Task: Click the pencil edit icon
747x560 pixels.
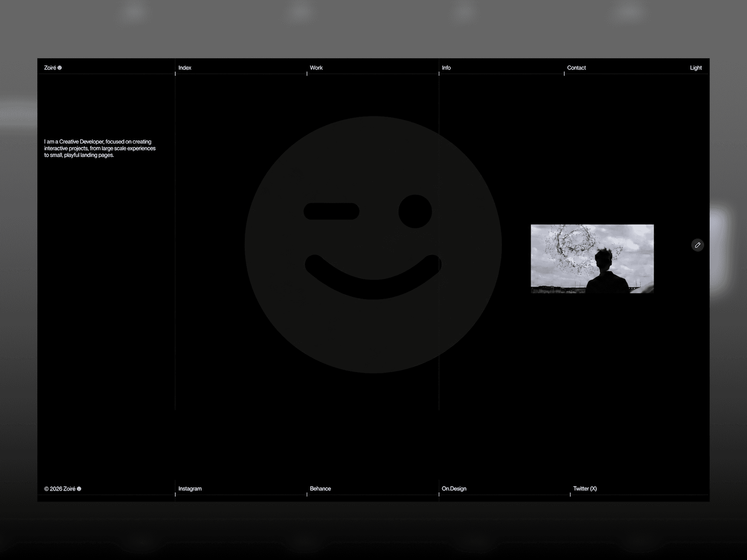Action: tap(697, 245)
